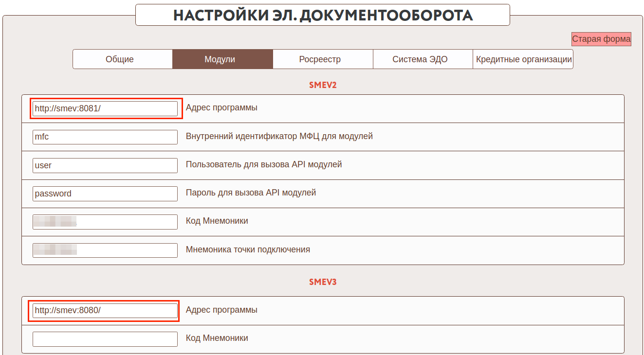Click the empty SMEV3 Код Мнемоники input

click(x=105, y=339)
